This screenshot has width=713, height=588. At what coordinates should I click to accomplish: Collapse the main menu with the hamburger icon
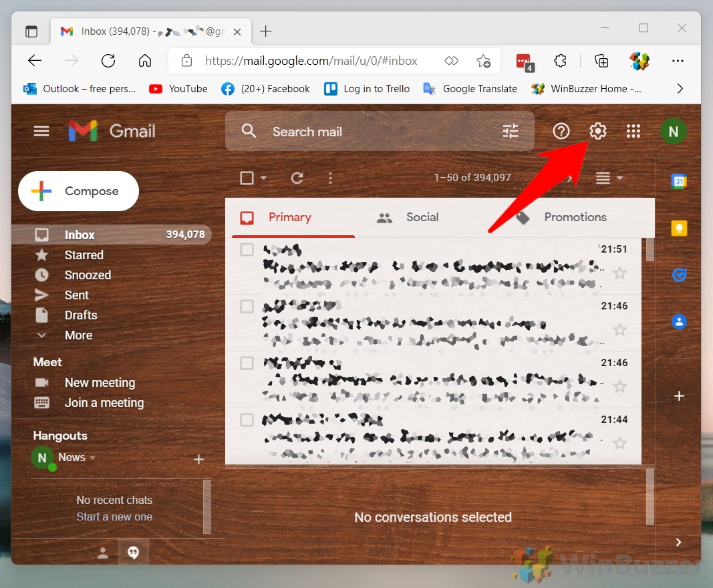[41, 131]
